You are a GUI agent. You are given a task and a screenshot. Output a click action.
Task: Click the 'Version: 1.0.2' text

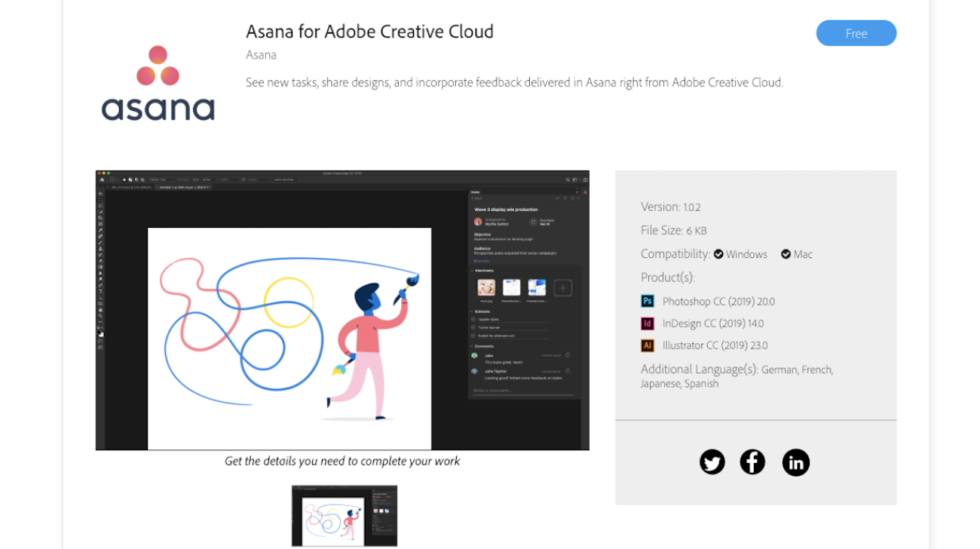click(671, 207)
